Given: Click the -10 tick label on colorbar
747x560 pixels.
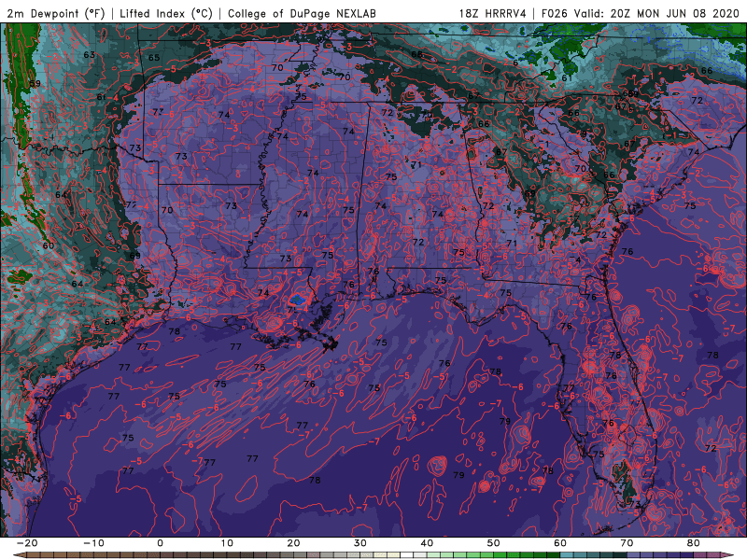Looking at the screenshot, I should [92, 543].
